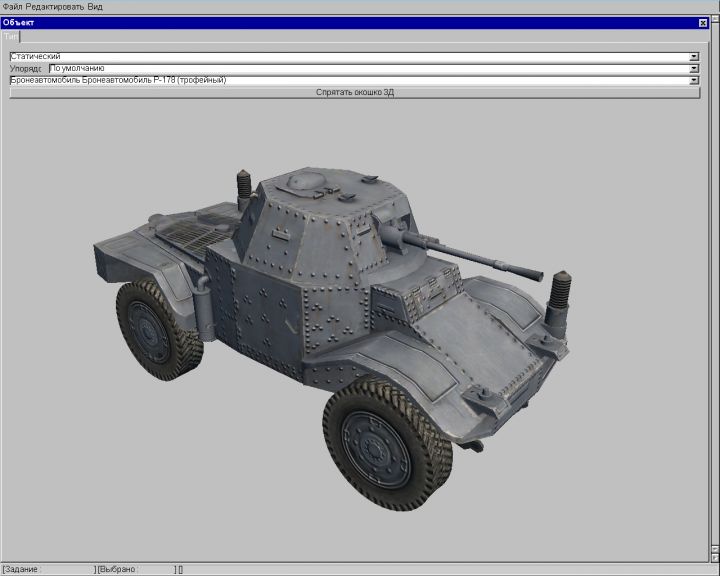Close the Объект panel
Viewport: 720px width, 576px height.
tap(702, 22)
